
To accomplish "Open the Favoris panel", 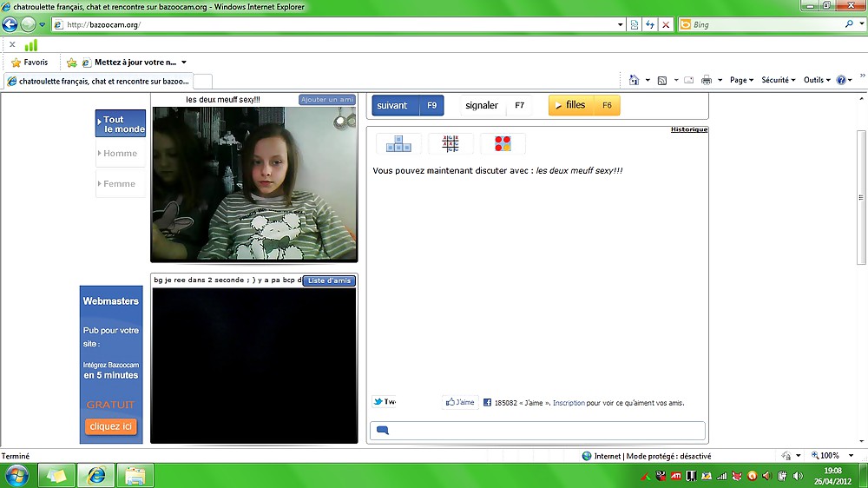I will click(30, 63).
